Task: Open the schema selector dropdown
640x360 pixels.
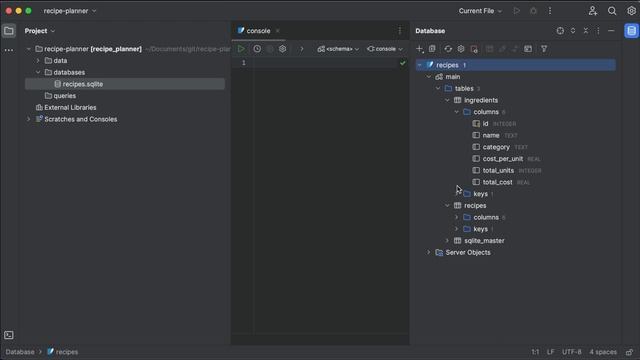Action: pyautogui.click(x=338, y=49)
